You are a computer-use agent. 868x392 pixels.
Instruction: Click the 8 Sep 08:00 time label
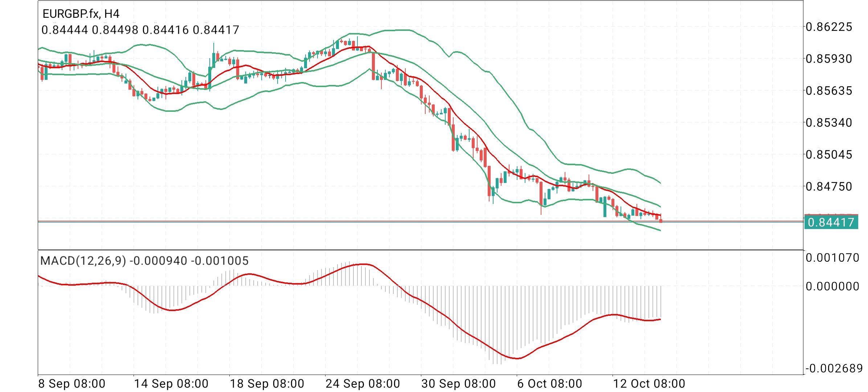72,384
